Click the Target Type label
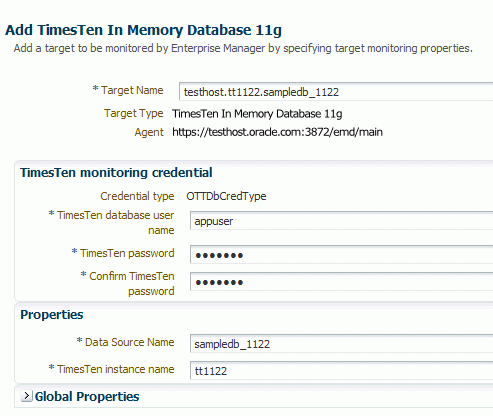The image size is (493, 416). pos(133,113)
